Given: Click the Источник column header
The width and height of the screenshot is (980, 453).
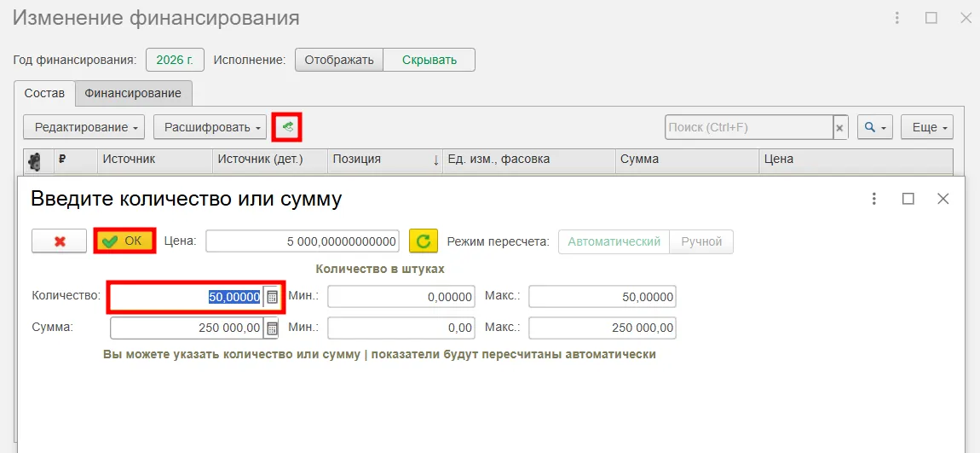Looking at the screenshot, I should (155, 160).
